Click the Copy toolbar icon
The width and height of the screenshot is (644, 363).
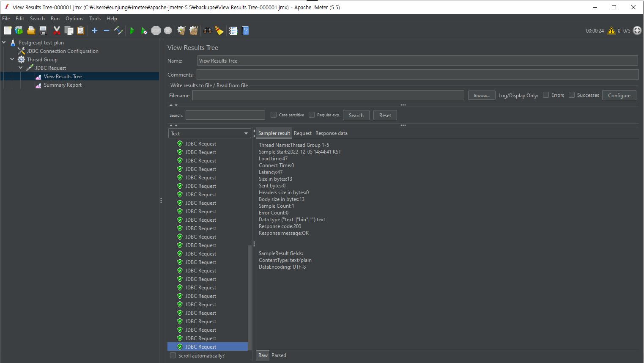(69, 30)
